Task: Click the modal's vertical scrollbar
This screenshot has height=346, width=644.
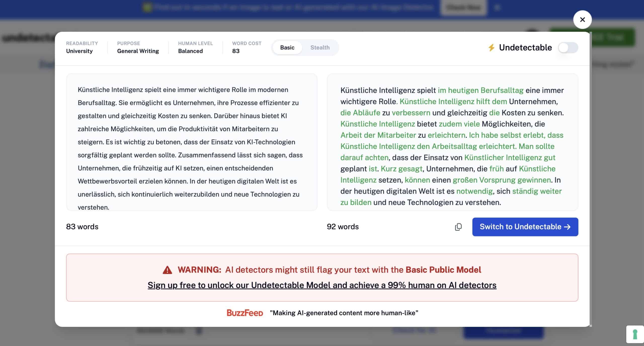Action: 590,179
